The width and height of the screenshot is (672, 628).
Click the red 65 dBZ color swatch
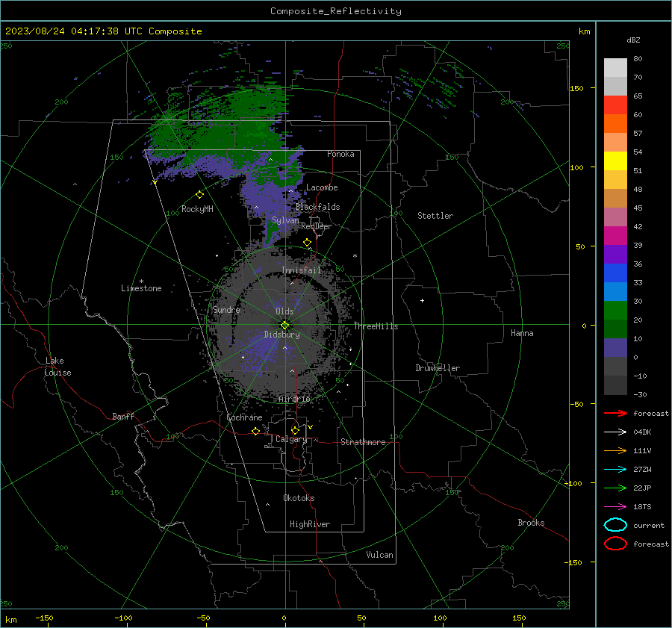(615, 105)
